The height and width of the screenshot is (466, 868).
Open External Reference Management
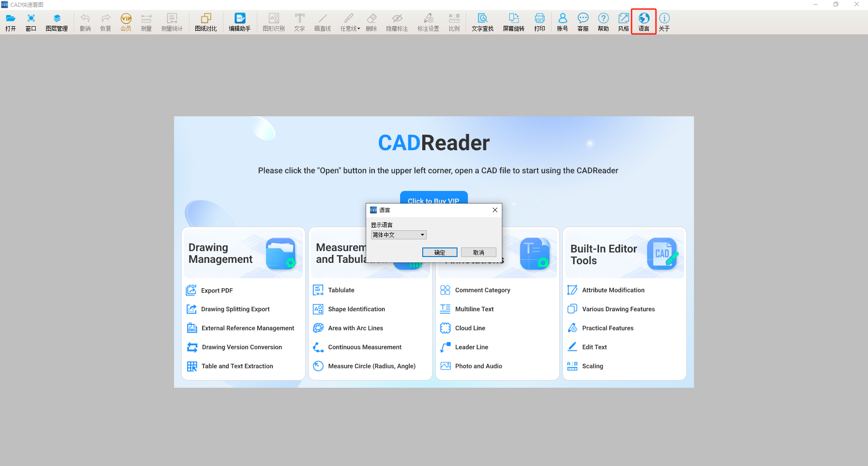tap(248, 328)
